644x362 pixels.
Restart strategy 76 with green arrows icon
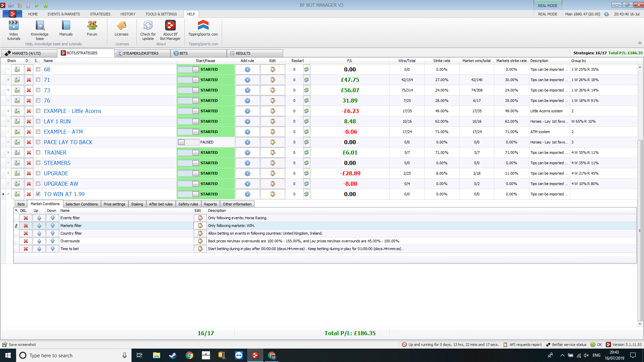pos(306,101)
